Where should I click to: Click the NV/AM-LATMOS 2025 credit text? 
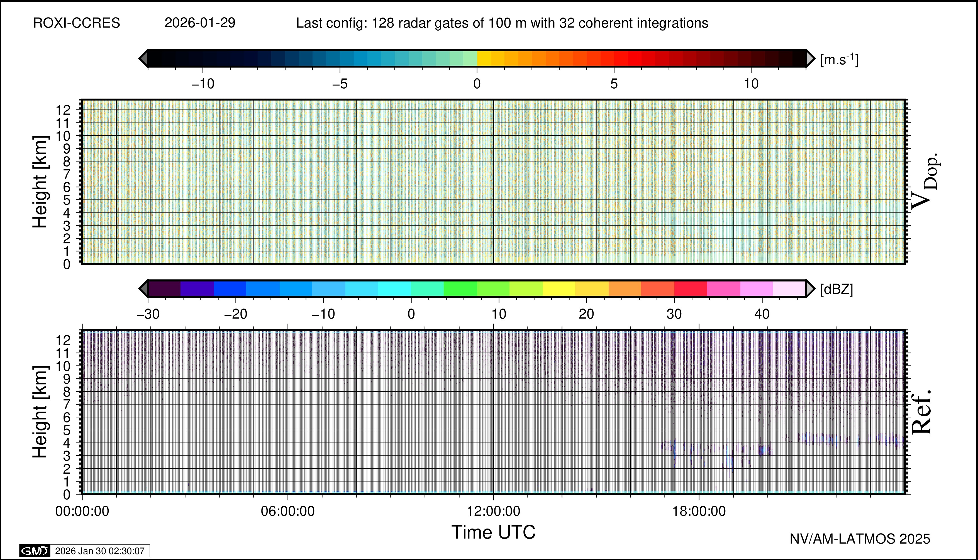click(860, 539)
